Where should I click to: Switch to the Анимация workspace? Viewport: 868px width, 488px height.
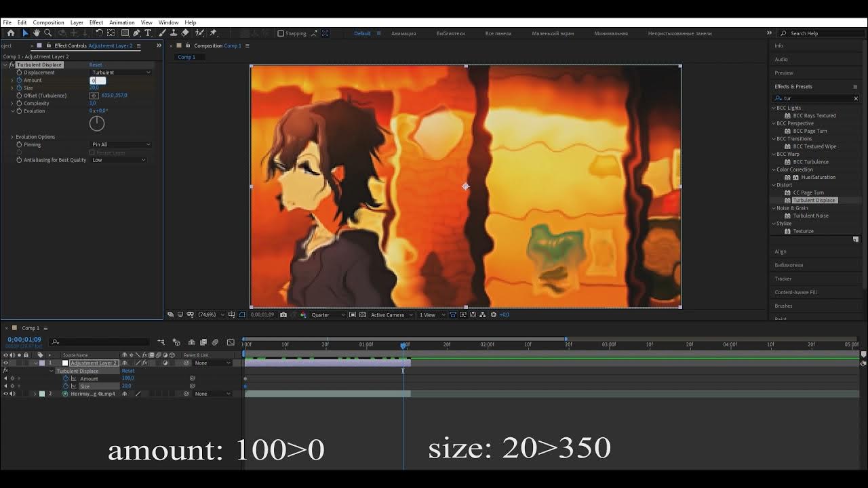[403, 33]
